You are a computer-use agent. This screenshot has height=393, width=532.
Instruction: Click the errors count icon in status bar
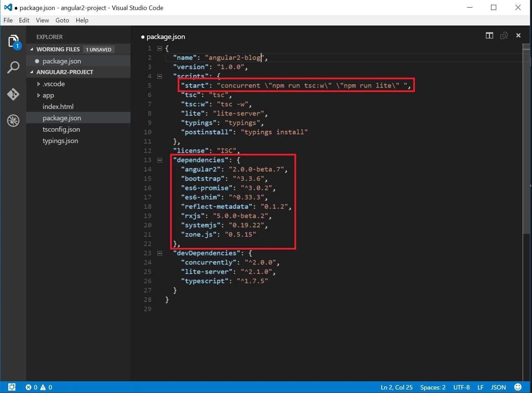coord(29,387)
